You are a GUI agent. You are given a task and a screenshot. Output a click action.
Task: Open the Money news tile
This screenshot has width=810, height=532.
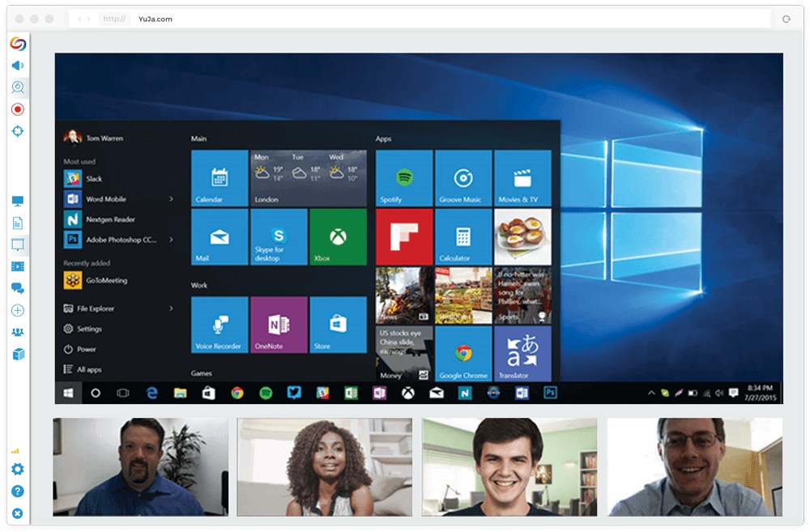(404, 354)
